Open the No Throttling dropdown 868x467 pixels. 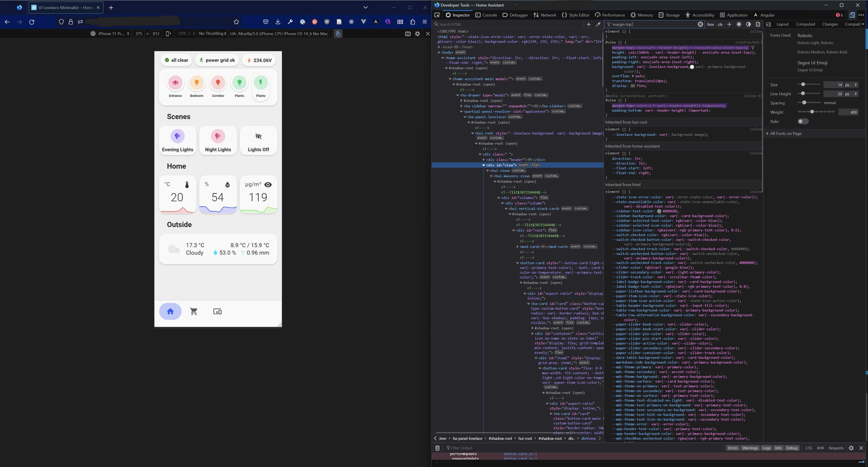212,33
